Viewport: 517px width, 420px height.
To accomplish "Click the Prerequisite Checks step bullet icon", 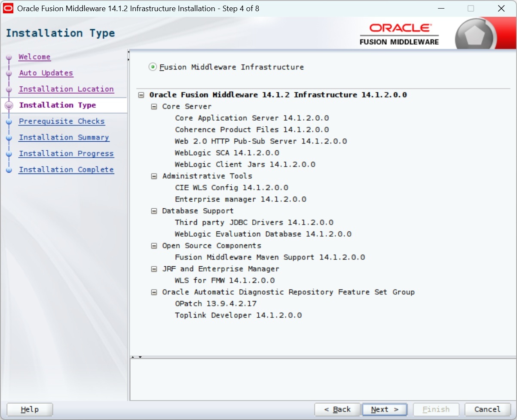I will pyautogui.click(x=9, y=122).
